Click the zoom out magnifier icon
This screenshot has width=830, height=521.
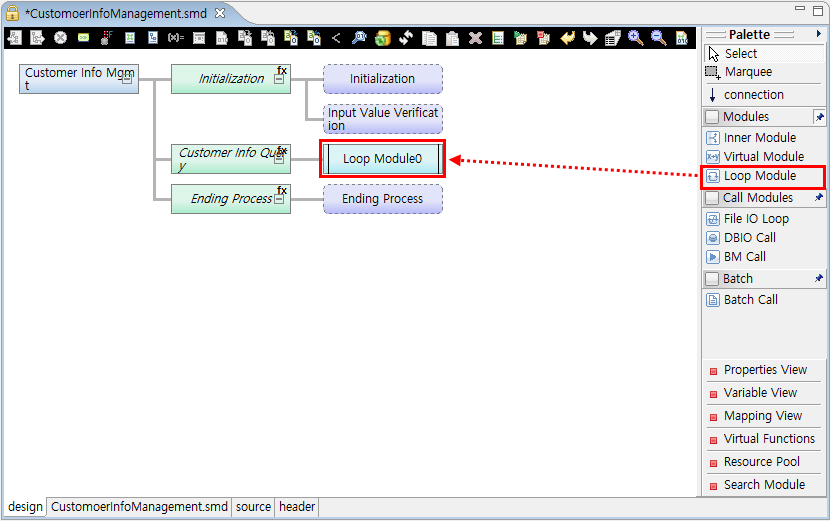[x=658, y=38]
